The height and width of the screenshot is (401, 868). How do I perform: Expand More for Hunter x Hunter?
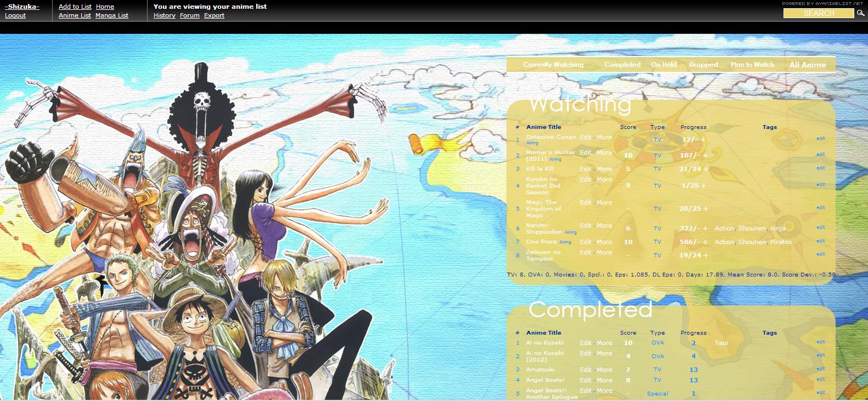(x=604, y=153)
